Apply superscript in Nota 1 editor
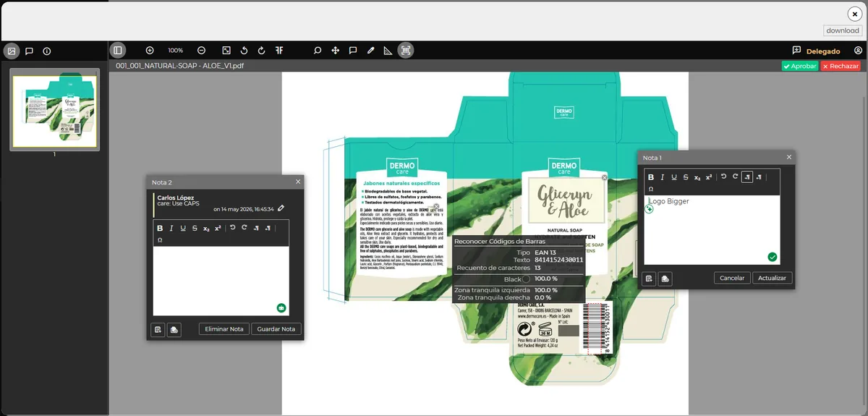 tap(709, 177)
